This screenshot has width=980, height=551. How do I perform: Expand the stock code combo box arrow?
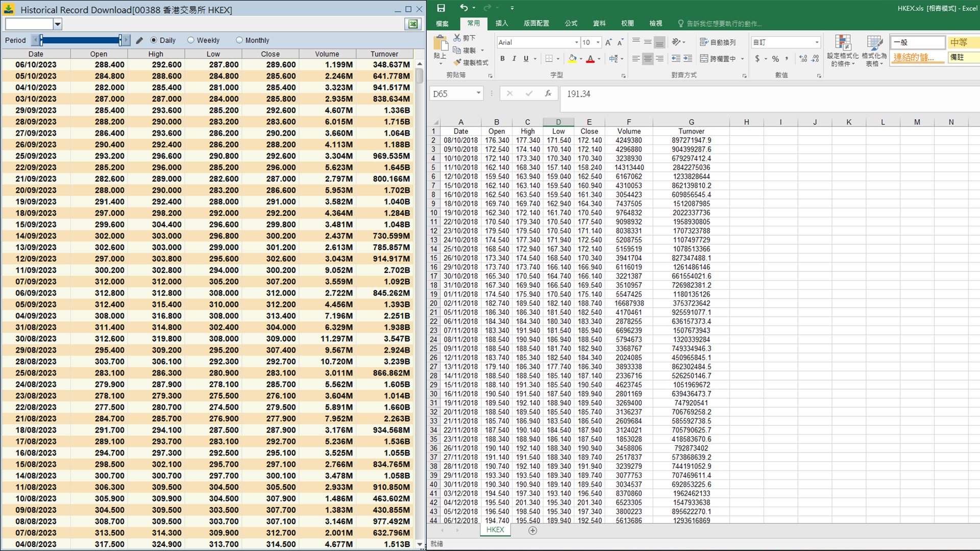point(58,24)
